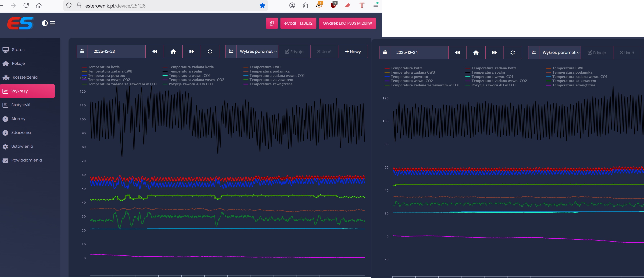Click the 2025-12-24 date input field
644x278 pixels.
[419, 52]
